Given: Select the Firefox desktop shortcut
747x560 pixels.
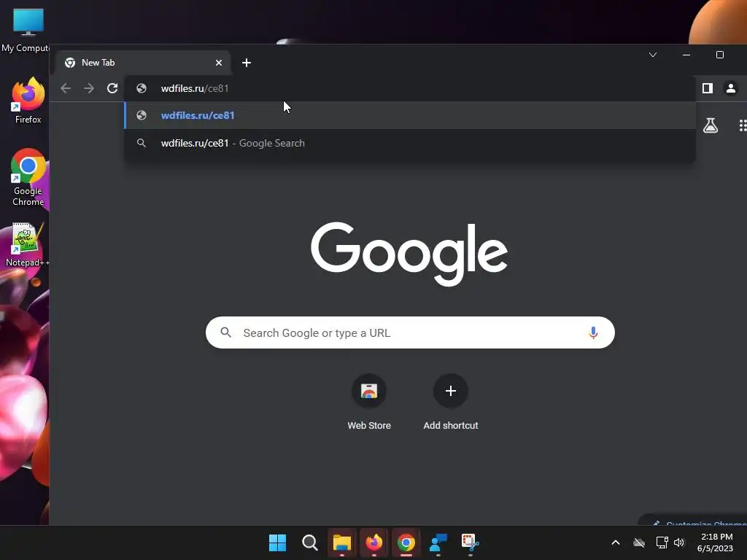Looking at the screenshot, I should click(28, 101).
